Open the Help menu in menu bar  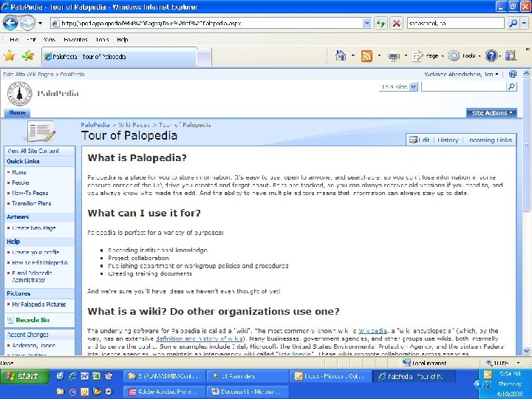(x=123, y=40)
